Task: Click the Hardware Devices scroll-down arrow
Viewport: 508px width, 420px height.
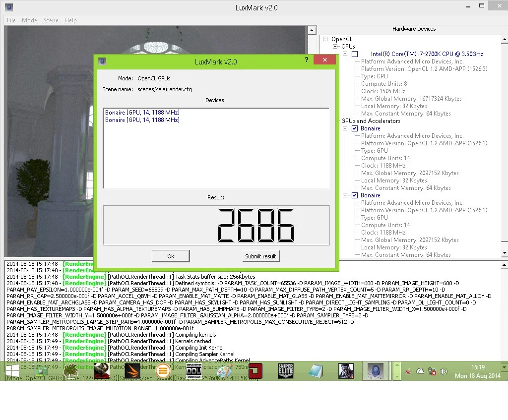Action: (x=505, y=253)
